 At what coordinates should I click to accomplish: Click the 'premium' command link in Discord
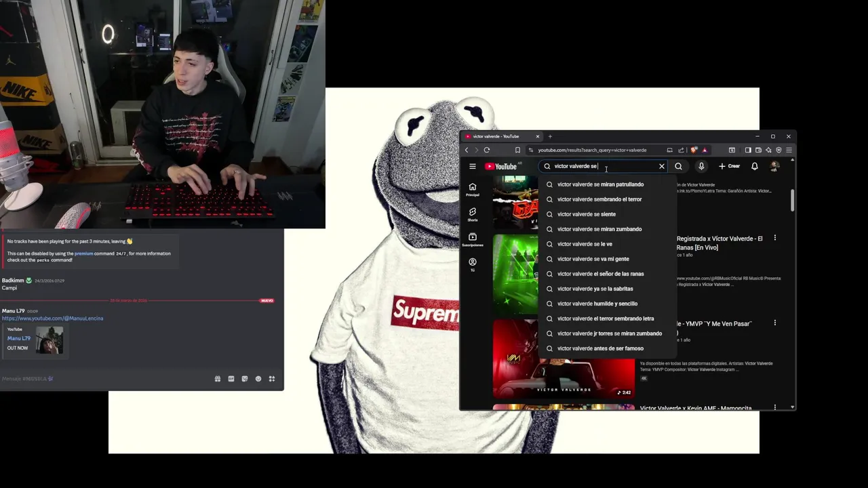pyautogui.click(x=83, y=253)
